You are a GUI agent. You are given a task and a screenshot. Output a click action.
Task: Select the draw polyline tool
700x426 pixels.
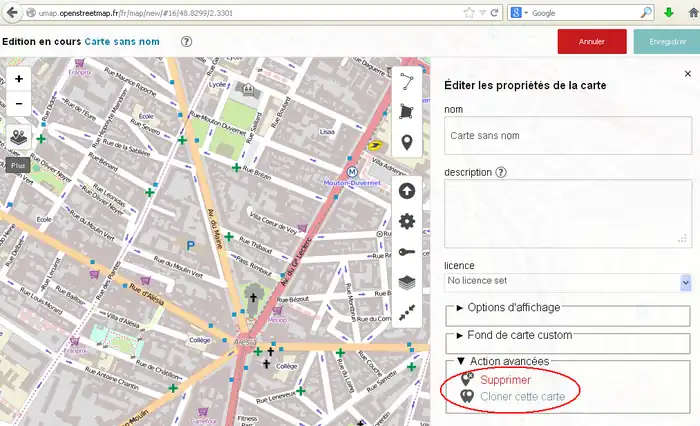point(407,80)
